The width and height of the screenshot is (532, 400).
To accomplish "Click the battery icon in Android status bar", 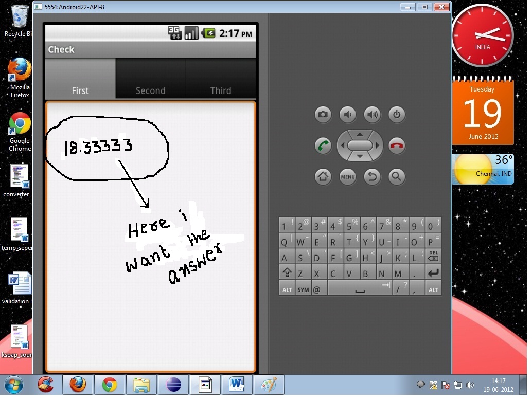I will [209, 33].
